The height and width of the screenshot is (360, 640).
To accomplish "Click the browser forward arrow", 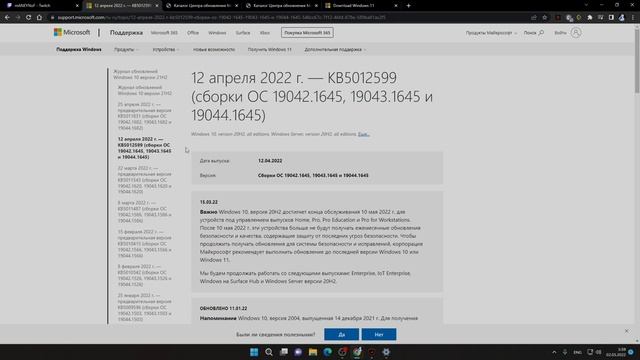I will click(18, 18).
